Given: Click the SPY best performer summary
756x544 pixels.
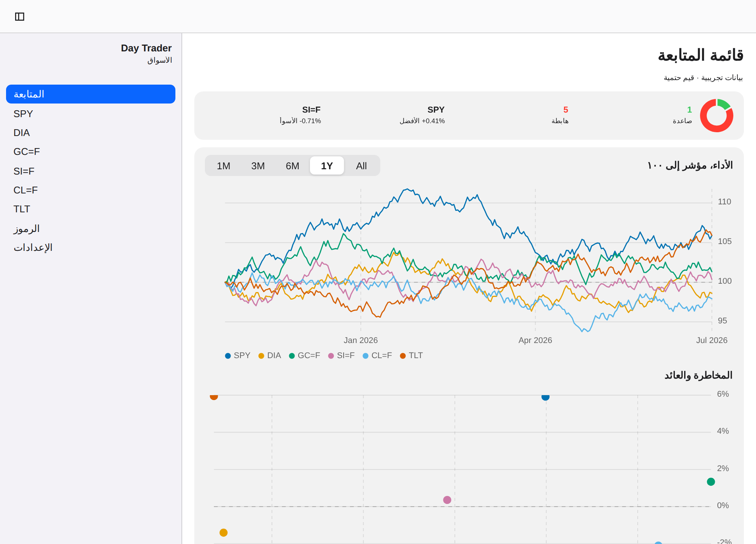Looking at the screenshot, I should [422, 115].
